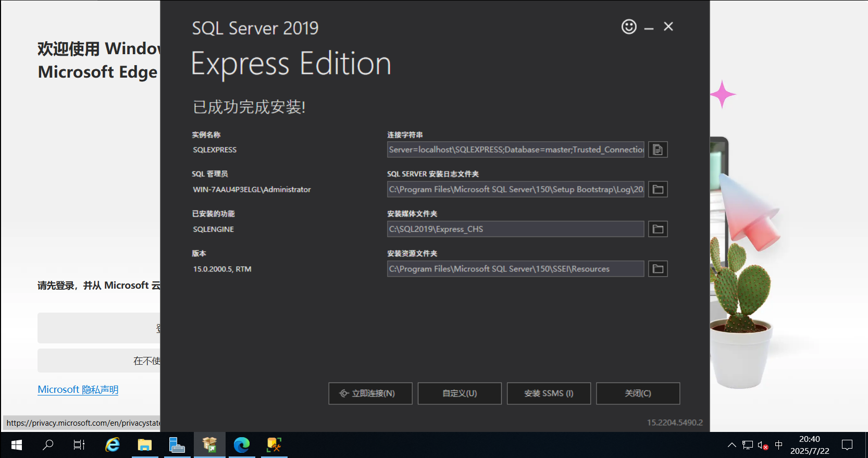Open Task View on the taskbar
This screenshot has height=458, width=868.
(79, 445)
